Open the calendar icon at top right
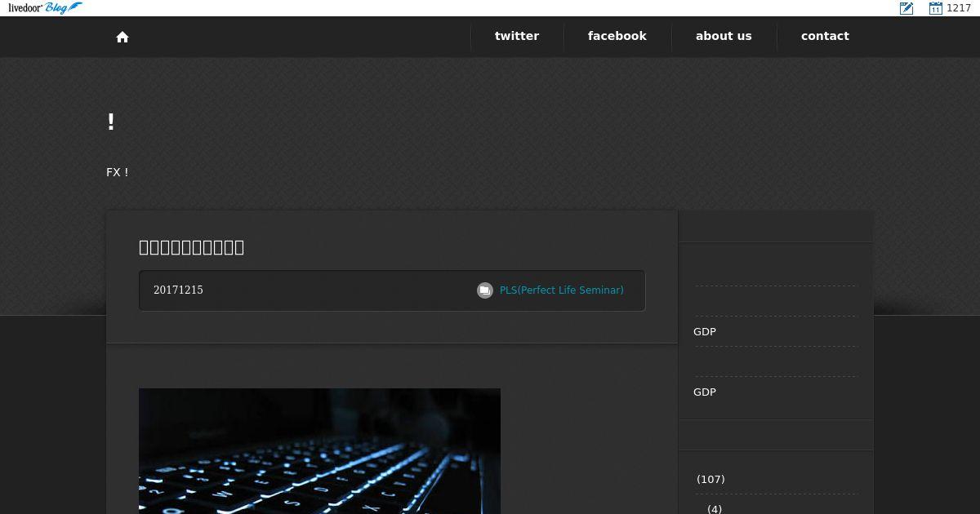Image resolution: width=980 pixels, height=514 pixels. [x=936, y=8]
